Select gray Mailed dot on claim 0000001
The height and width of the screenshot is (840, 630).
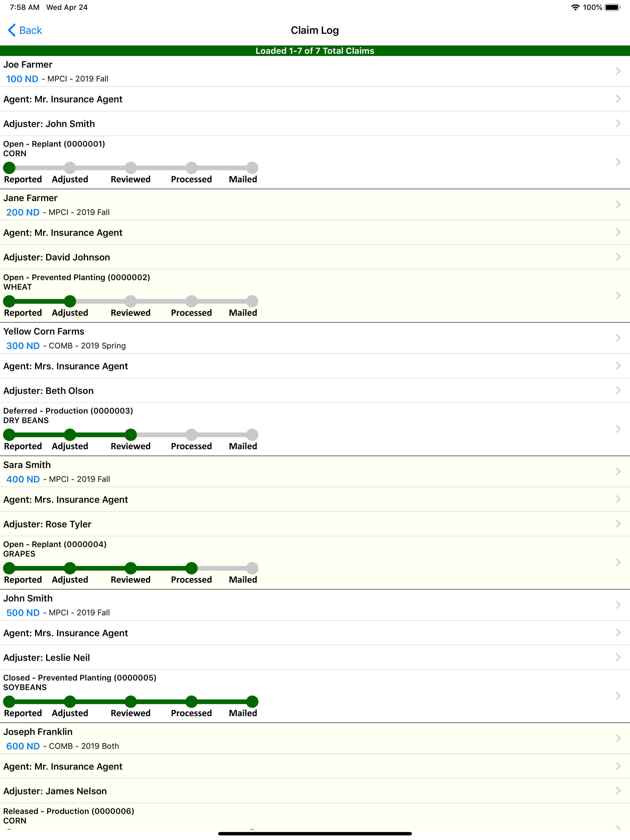click(252, 168)
